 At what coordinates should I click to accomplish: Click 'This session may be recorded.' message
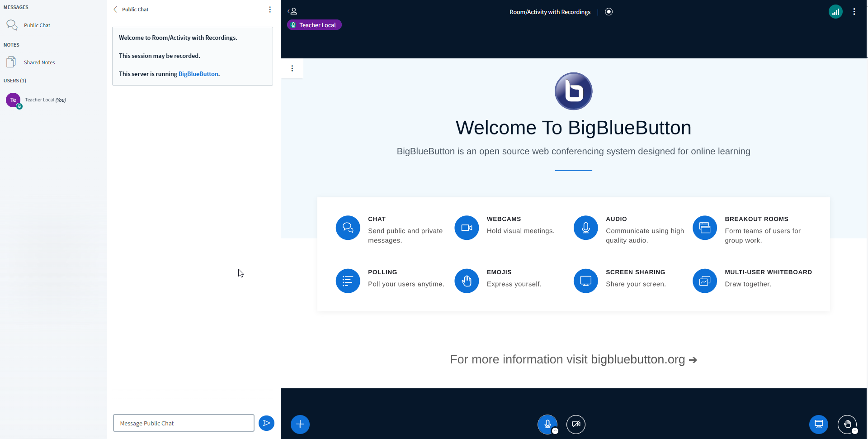tap(159, 56)
